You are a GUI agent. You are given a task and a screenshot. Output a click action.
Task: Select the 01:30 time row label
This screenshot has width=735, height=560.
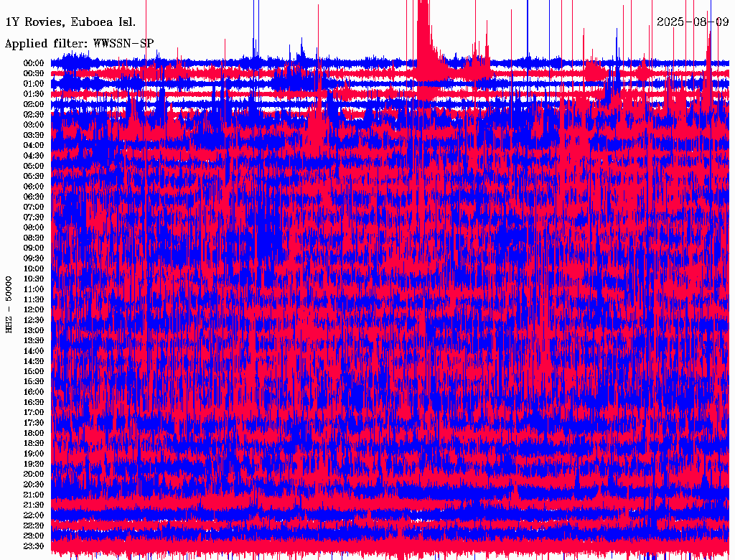pos(33,94)
